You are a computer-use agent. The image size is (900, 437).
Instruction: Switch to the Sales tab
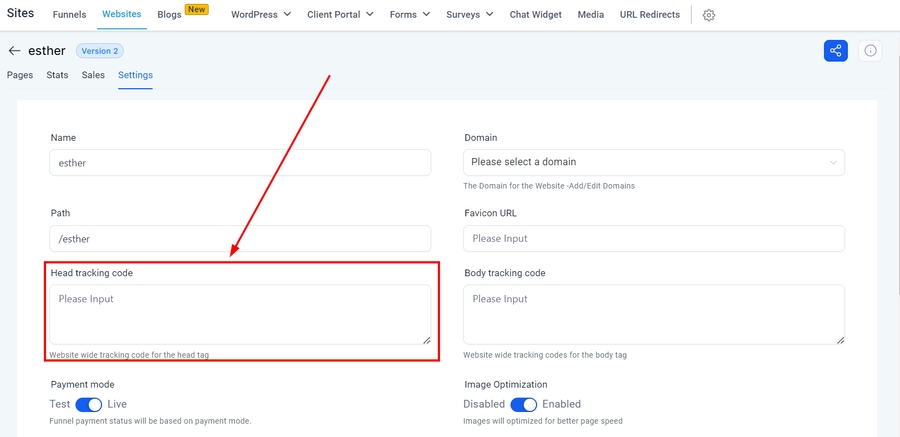click(x=93, y=75)
